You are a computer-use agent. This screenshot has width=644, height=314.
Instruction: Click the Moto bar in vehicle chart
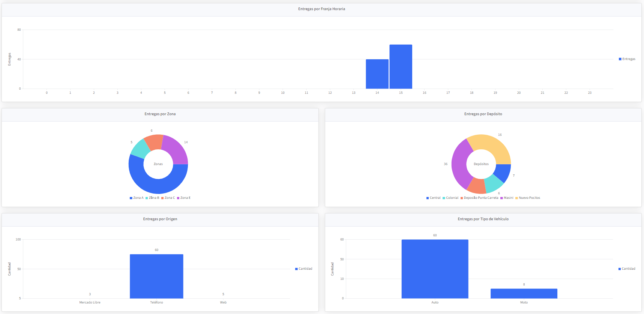coord(524,293)
